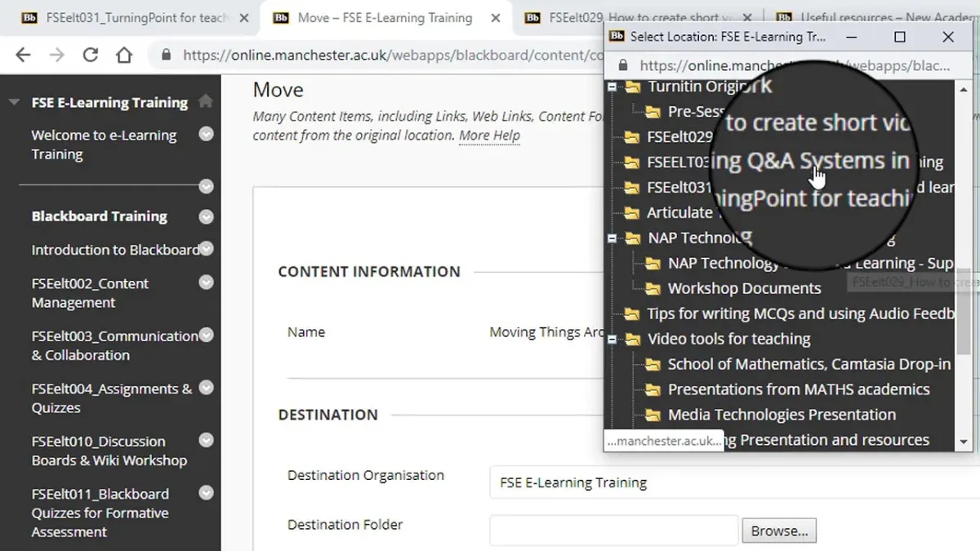980x551 pixels.
Task: Open the browser home page icon
Action: coord(124,56)
